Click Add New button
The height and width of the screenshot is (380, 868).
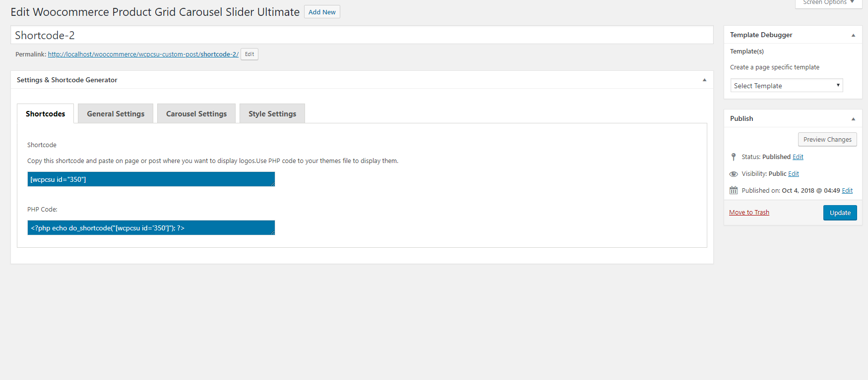(322, 12)
